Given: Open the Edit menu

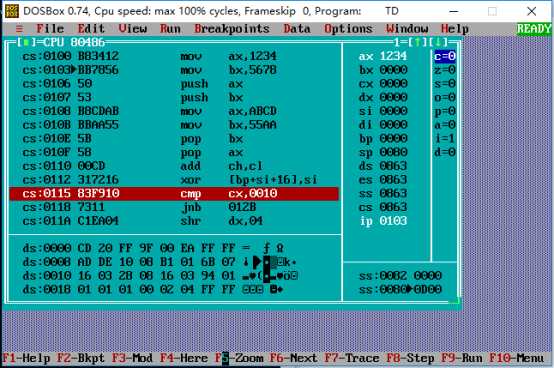Looking at the screenshot, I should coord(91,29).
